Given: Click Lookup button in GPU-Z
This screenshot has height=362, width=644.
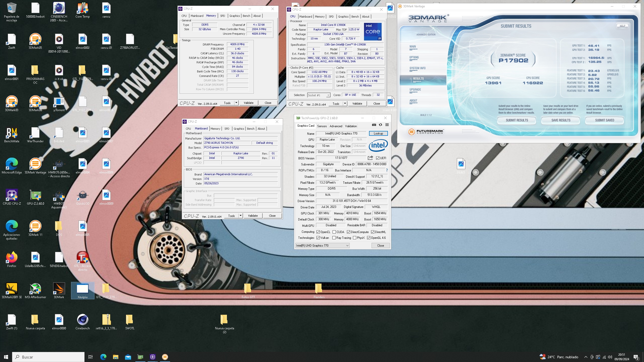Looking at the screenshot, I should 378,133.
